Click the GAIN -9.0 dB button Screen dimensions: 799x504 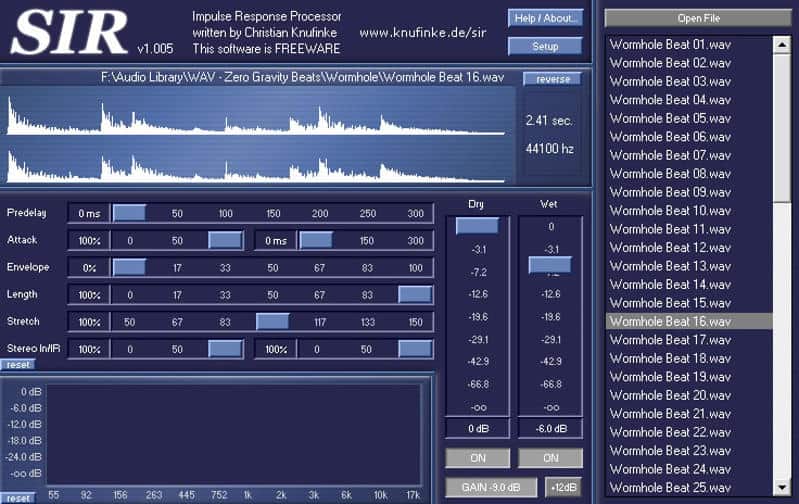[x=491, y=488]
